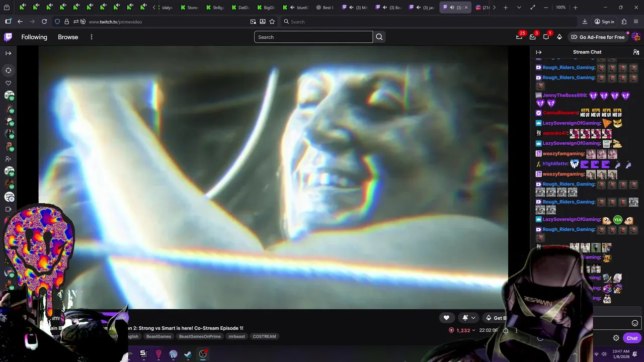
Task: Open the browser application menu
Action: [x=637, y=22]
